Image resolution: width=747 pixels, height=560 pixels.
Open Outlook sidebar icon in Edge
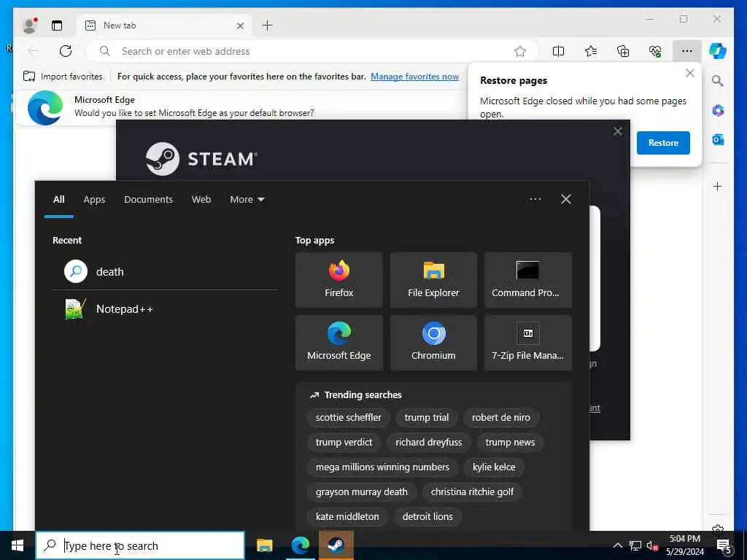pyautogui.click(x=718, y=139)
